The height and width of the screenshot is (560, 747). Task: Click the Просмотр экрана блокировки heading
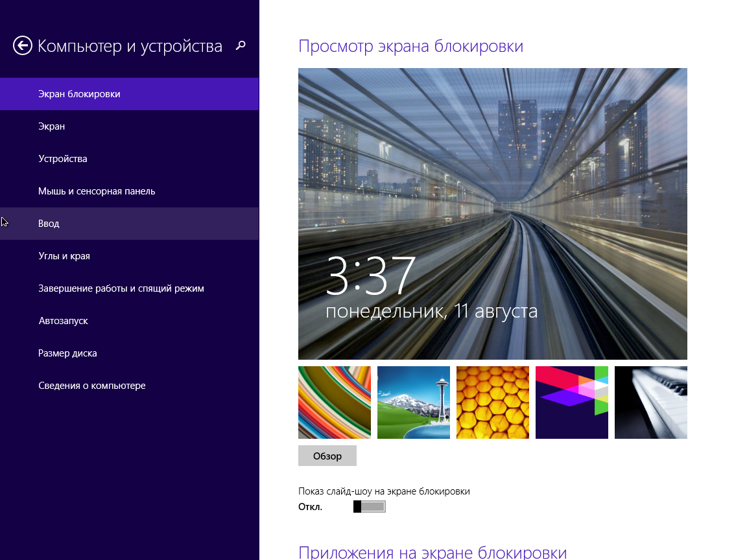tap(410, 46)
